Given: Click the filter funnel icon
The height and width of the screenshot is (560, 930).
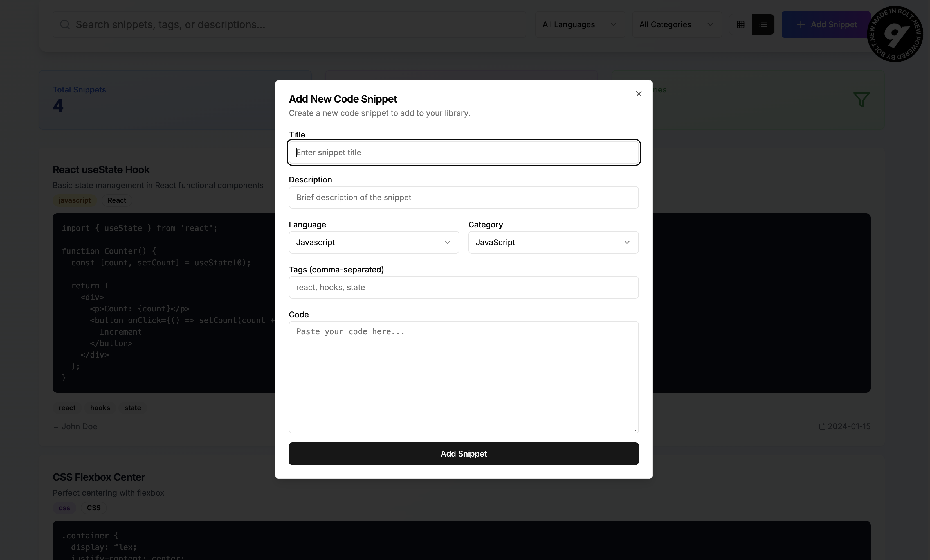Looking at the screenshot, I should click(861, 100).
